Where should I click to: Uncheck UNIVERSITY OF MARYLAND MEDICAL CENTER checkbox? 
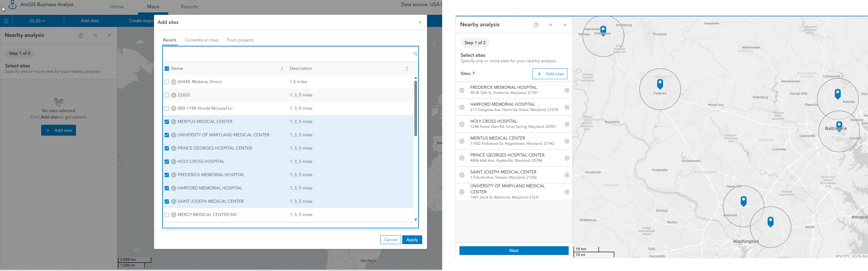coord(167,135)
